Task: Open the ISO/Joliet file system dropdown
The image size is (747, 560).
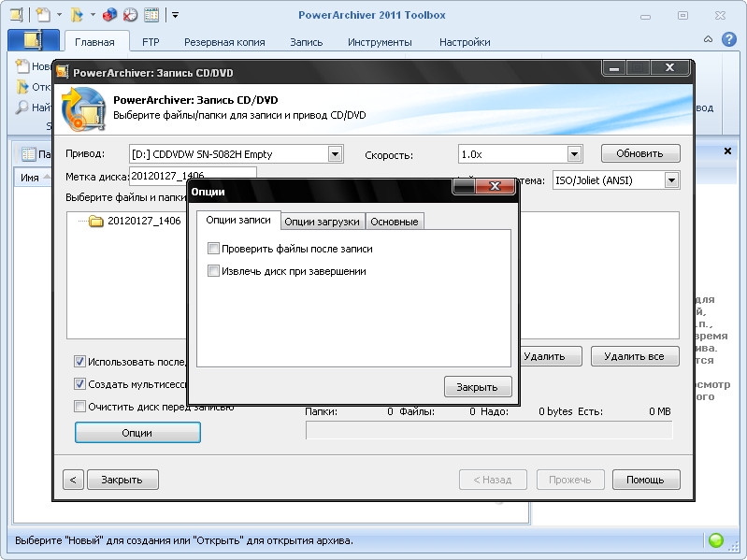Action: click(671, 180)
